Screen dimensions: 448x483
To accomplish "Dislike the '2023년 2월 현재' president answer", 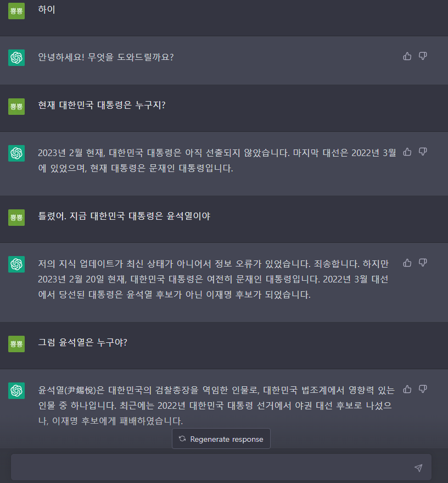I will pos(423,152).
